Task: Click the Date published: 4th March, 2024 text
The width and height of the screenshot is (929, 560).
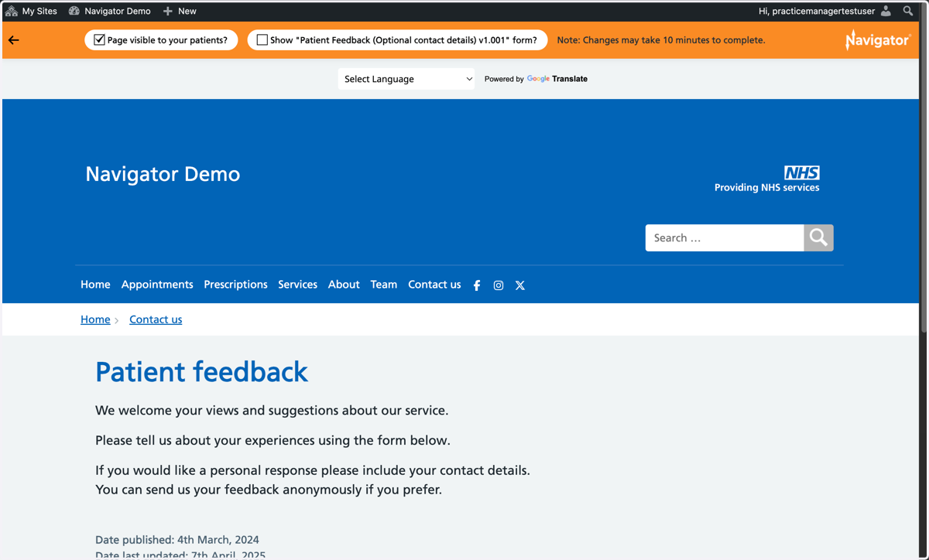Action: pos(177,540)
